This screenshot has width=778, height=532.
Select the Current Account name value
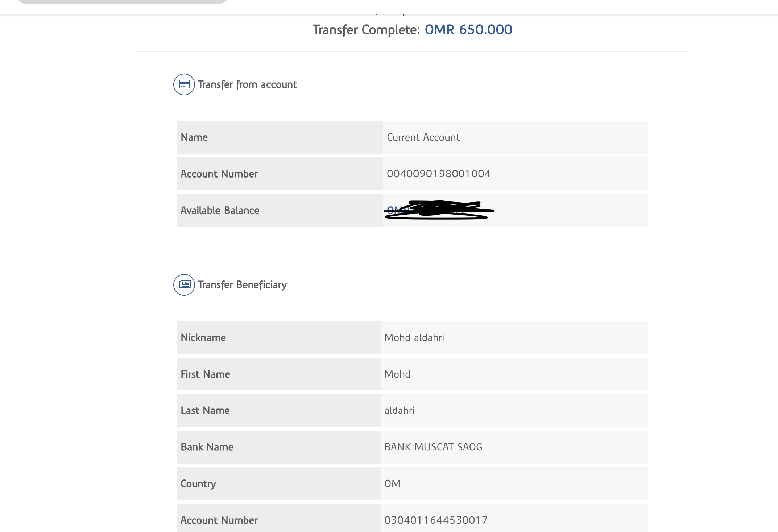pyautogui.click(x=423, y=137)
